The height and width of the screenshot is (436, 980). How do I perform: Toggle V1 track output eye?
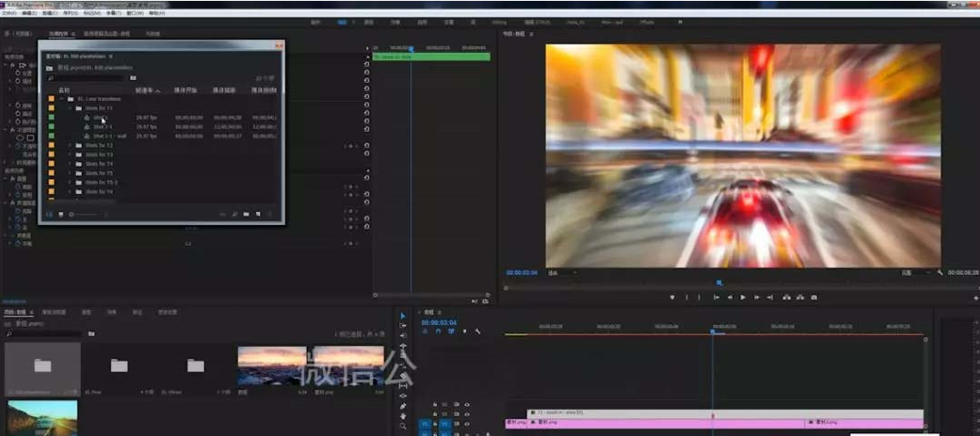[x=467, y=423]
